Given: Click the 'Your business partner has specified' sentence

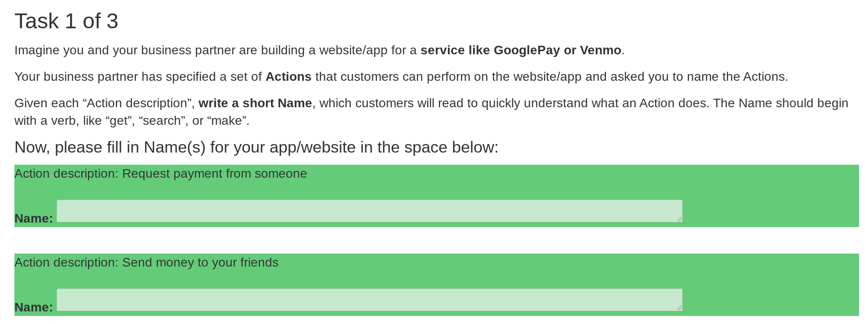Looking at the screenshot, I should click(401, 77).
